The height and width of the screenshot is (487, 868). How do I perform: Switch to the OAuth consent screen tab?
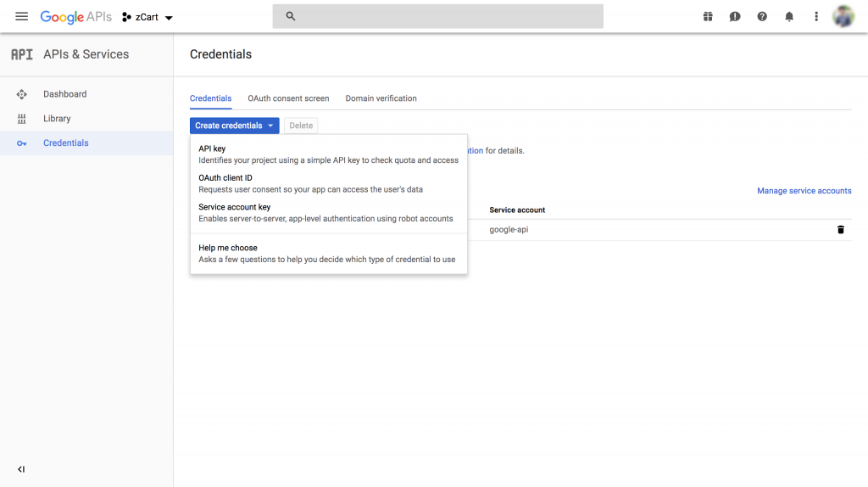coord(288,98)
